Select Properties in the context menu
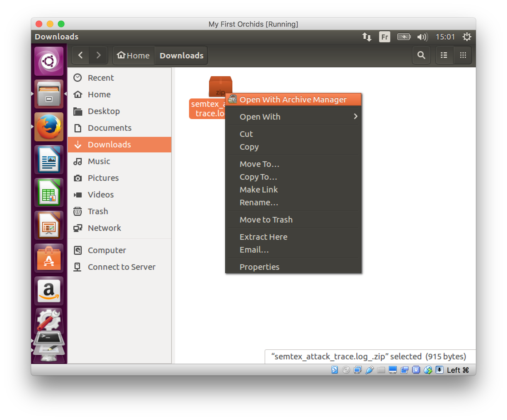Viewport: 507px width, 420px height. coord(259,267)
